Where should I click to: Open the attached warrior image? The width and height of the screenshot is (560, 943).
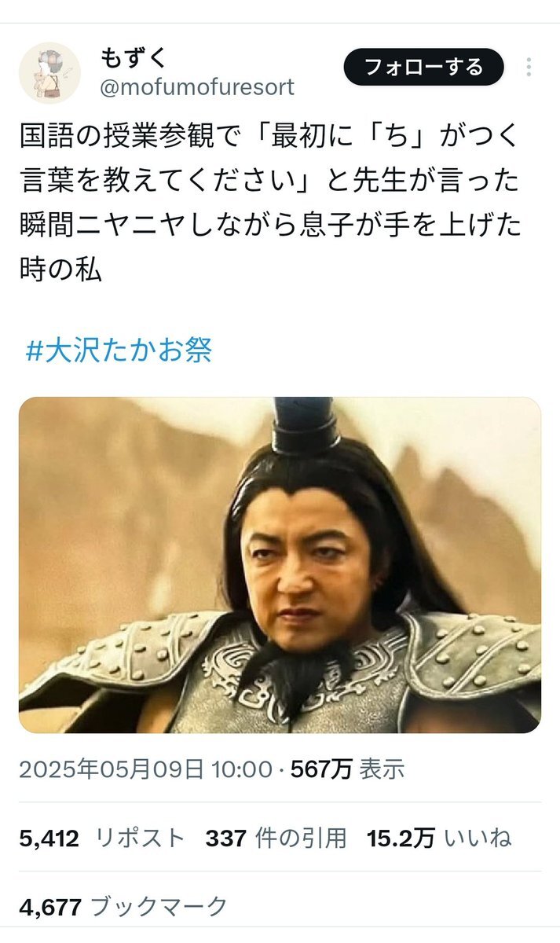pyautogui.click(x=280, y=565)
